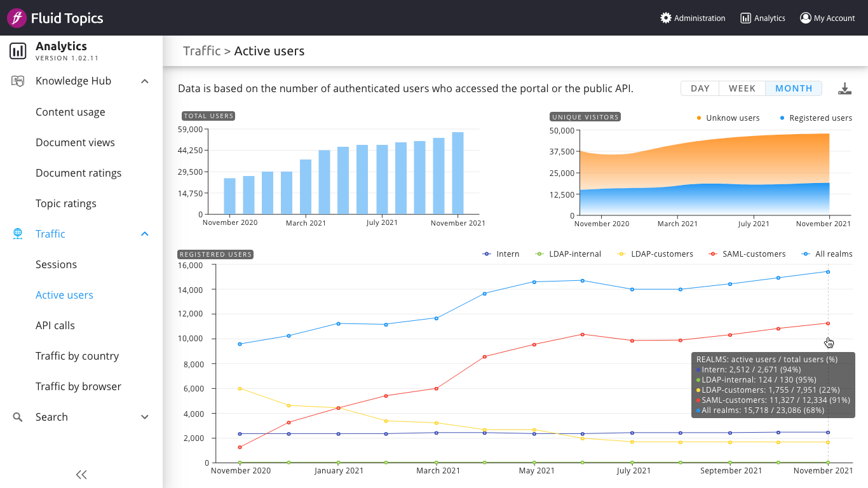Click the Knowledge Hub book icon
868x488 pixels.
click(x=18, y=81)
